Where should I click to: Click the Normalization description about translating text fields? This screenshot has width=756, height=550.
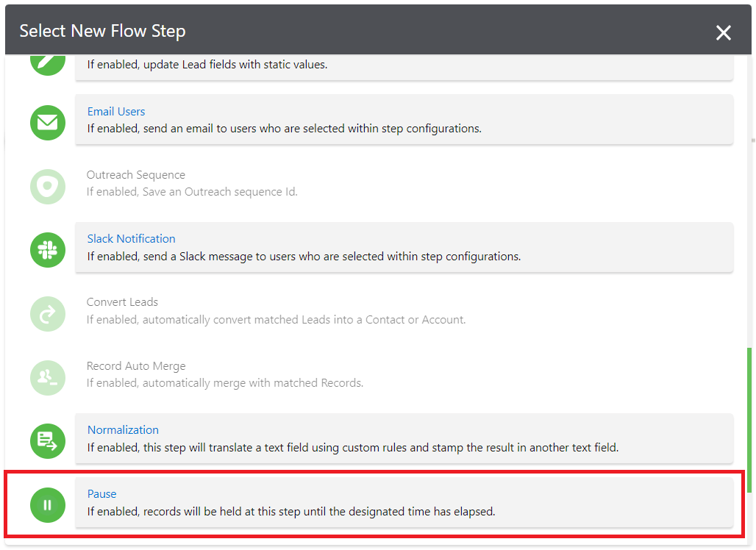tap(352, 447)
